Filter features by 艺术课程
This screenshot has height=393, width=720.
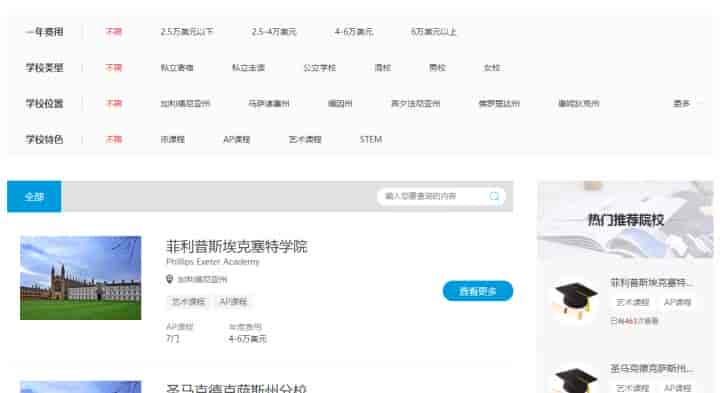click(305, 139)
